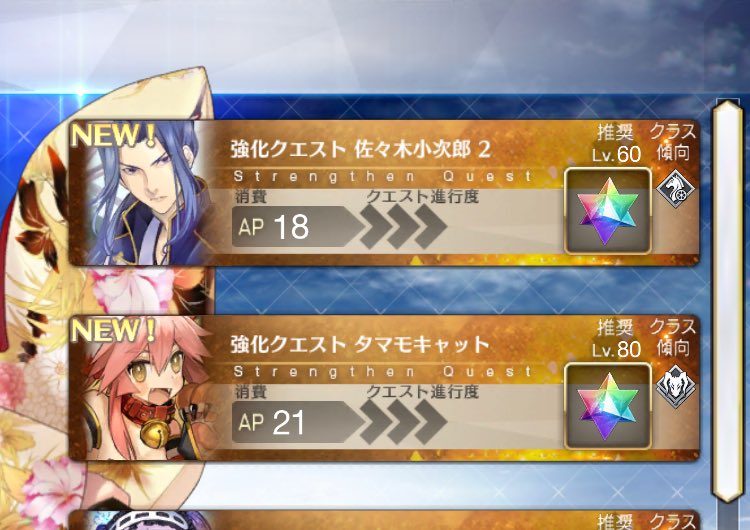Image resolution: width=750 pixels, height=530 pixels.
Task: Click quest progress chevrons for Sasaki Kojiro
Action: click(403, 226)
